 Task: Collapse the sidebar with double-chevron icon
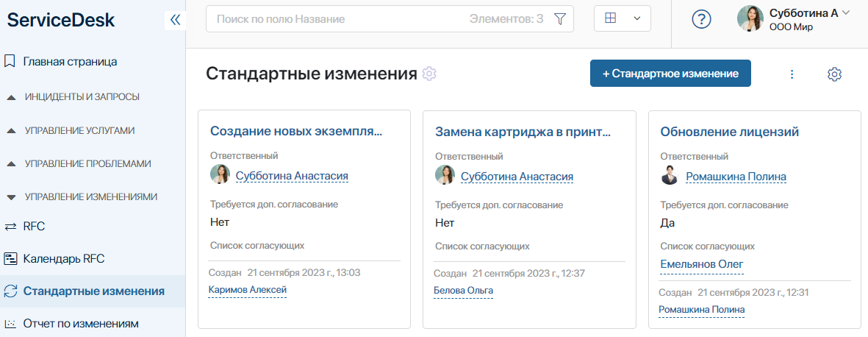point(175,20)
